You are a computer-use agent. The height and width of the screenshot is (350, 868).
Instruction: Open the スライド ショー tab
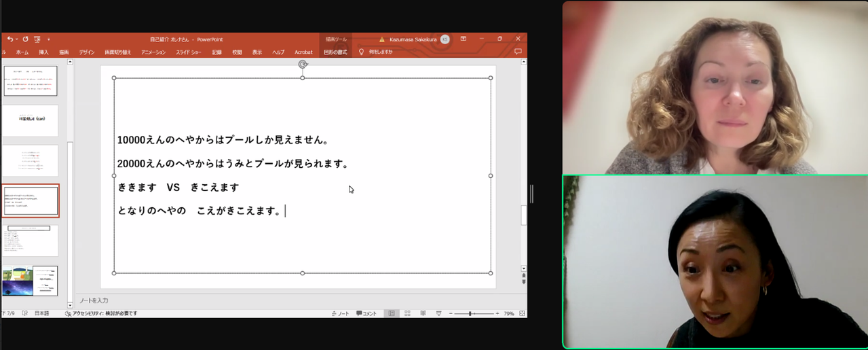point(189,52)
